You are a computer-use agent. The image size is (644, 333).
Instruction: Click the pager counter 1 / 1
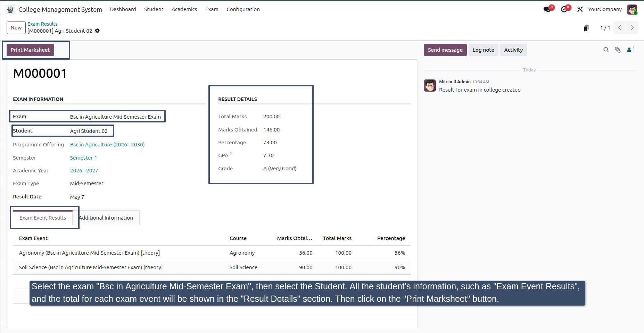(x=605, y=28)
